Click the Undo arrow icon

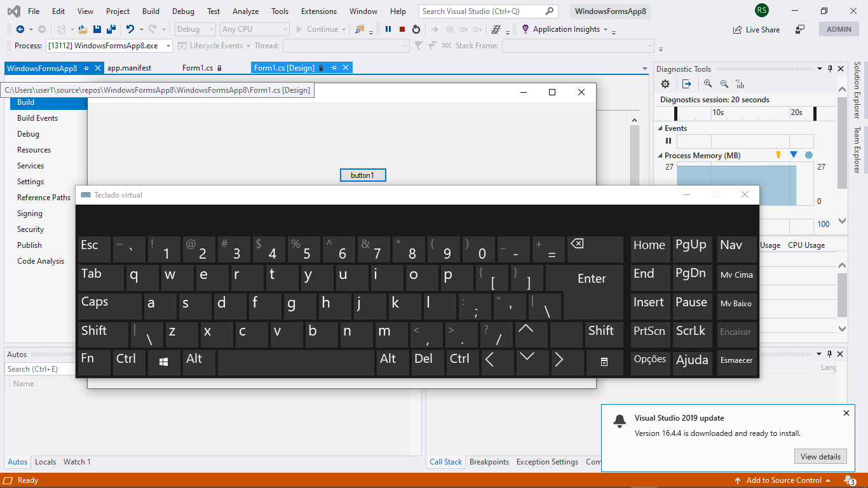tap(130, 29)
